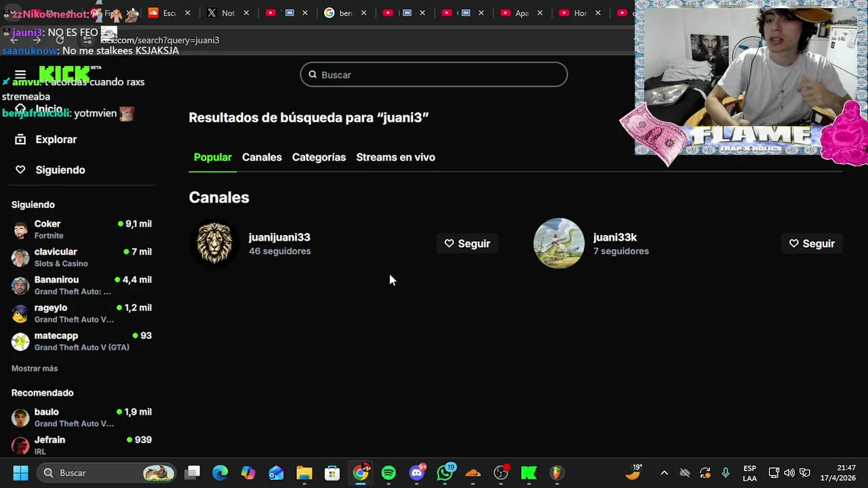Follow juani33k with the Seguir button

pos(812,243)
